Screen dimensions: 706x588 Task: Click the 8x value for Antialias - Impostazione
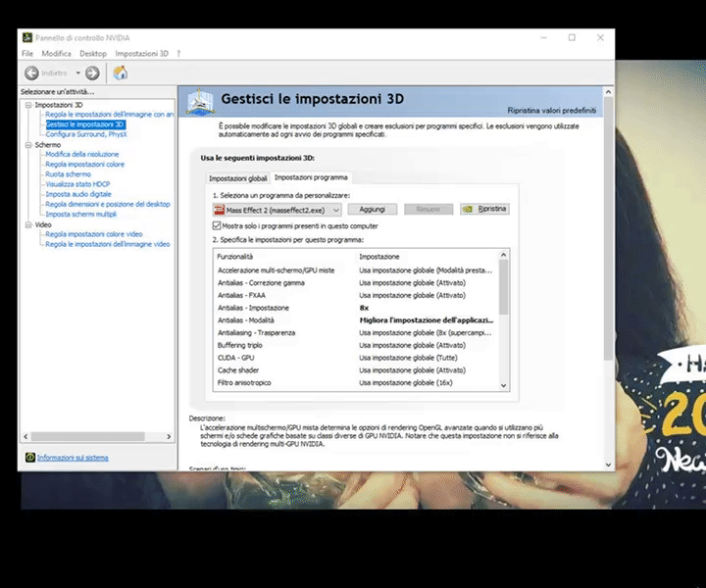tap(364, 308)
